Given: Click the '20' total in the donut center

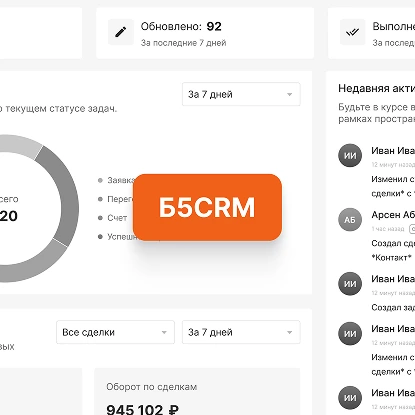Looking at the screenshot, I should (9, 216).
